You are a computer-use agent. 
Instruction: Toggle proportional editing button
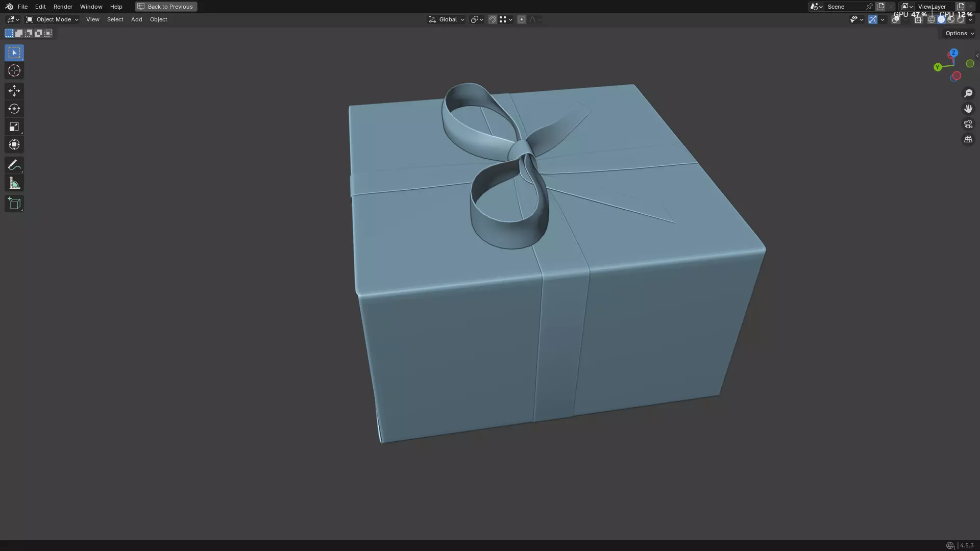pyautogui.click(x=521, y=19)
